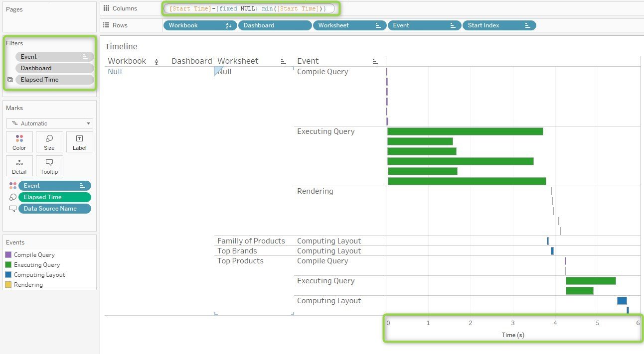Click the Pages shelf label
The image size is (644, 354).
[14, 9]
